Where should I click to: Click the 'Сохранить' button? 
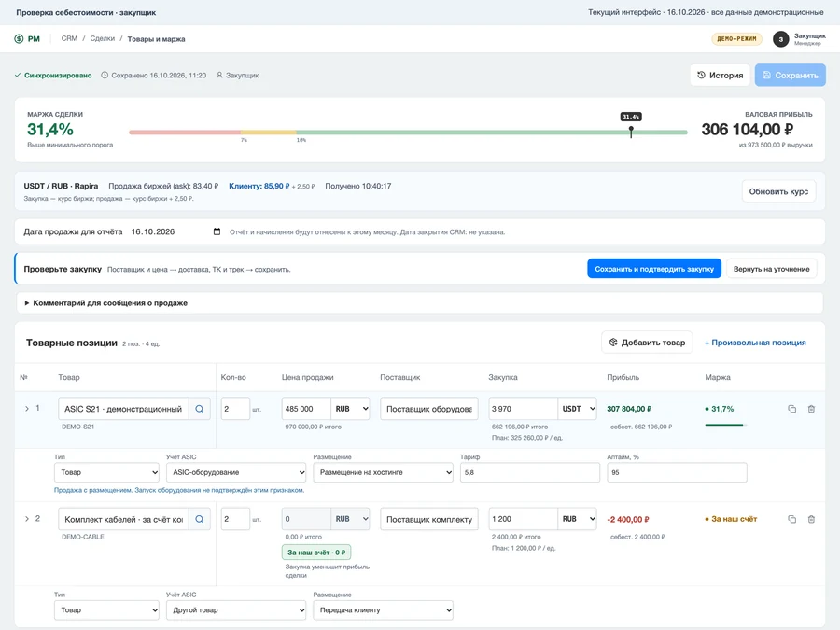click(x=791, y=76)
